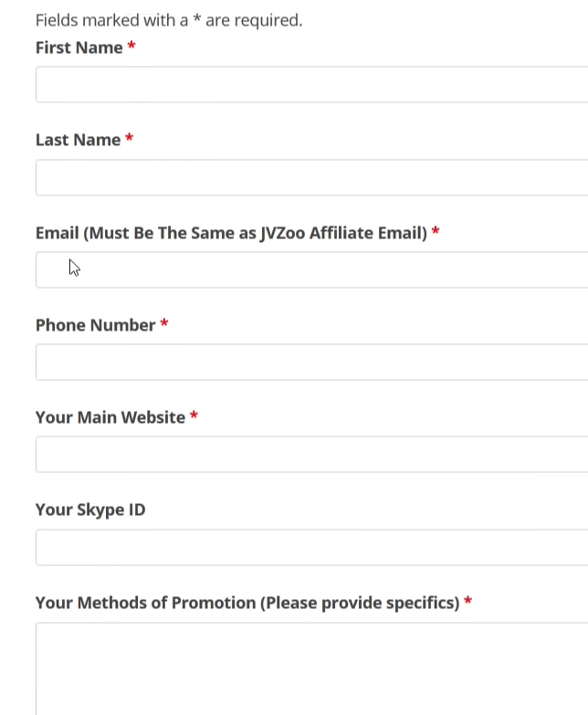Click the "Your Main Website" label
Viewport: 588px width, 715px height.
[110, 417]
